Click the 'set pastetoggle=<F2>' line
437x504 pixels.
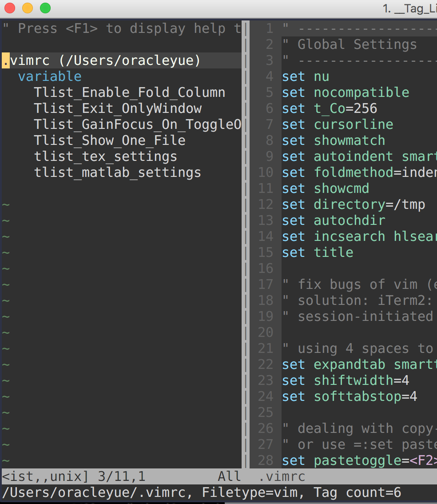[x=360, y=460]
